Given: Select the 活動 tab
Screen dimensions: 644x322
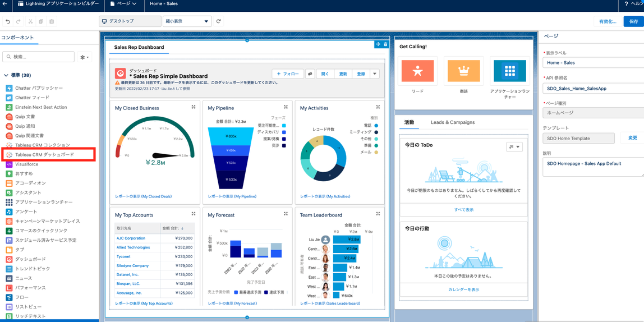Looking at the screenshot, I should pos(409,122).
